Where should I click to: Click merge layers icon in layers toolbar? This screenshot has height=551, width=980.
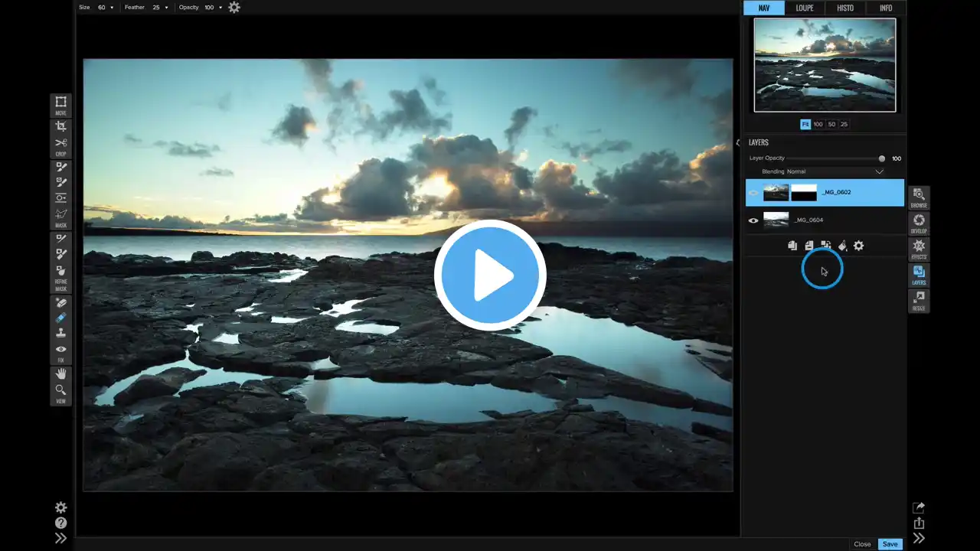coord(825,246)
